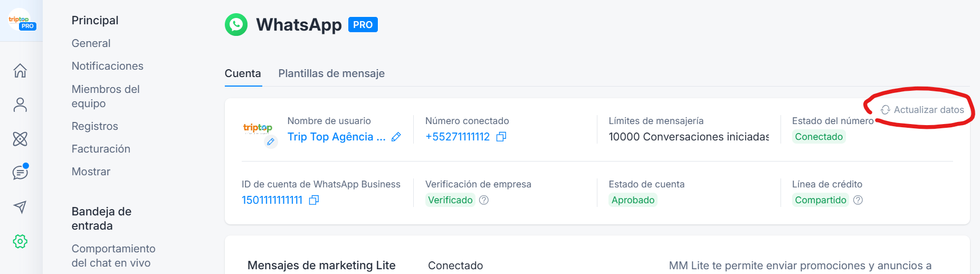Click the 1501111111111 account ID link
This screenshot has width=980, height=274.
click(x=272, y=200)
